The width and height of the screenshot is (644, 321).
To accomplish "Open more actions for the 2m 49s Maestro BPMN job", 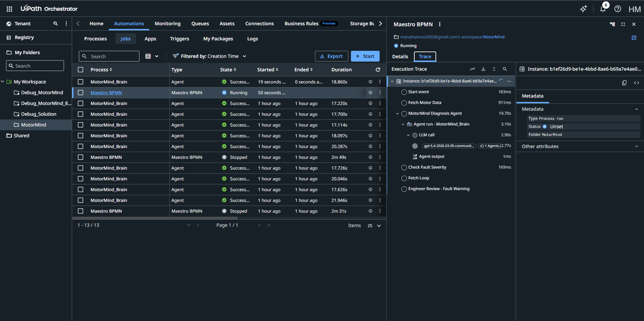I will pos(380,157).
